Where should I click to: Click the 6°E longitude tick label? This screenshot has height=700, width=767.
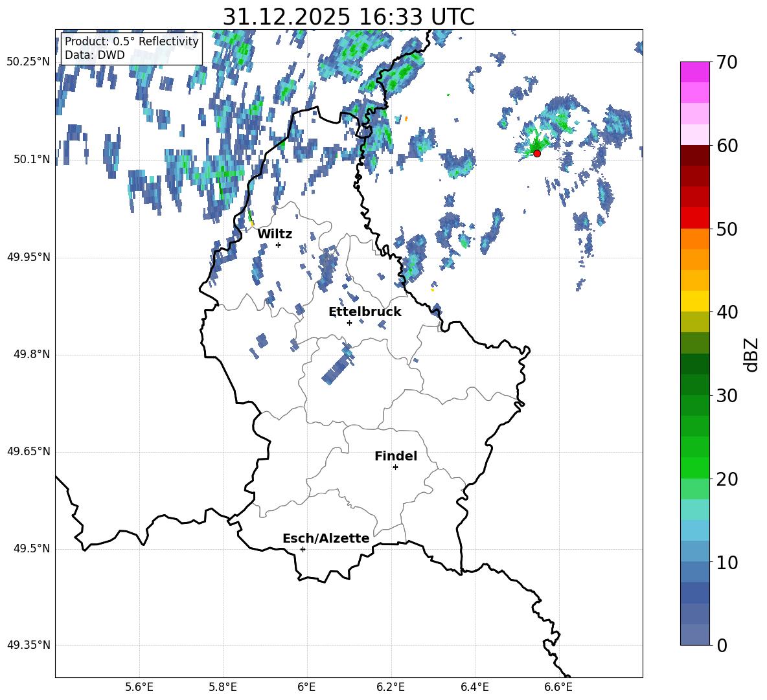[306, 688]
